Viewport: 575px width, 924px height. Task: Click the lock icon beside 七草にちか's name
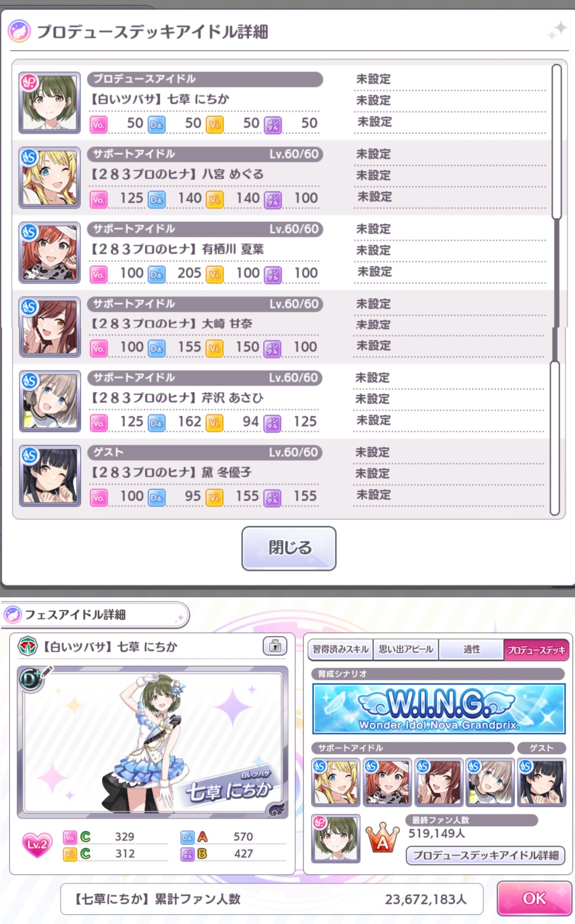275,645
